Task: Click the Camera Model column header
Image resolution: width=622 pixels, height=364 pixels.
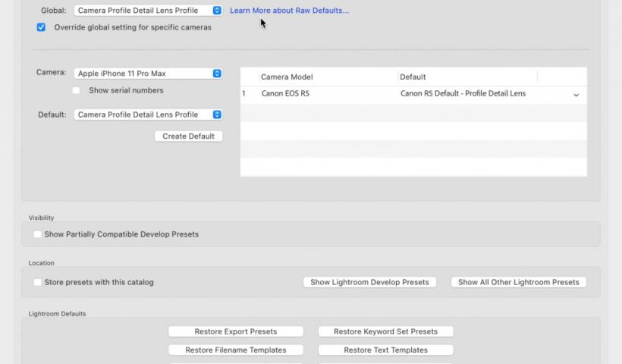Action: tap(287, 77)
